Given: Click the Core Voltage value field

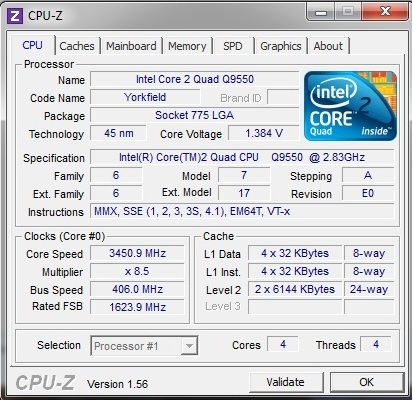Looking at the screenshot, I should coord(264,133).
